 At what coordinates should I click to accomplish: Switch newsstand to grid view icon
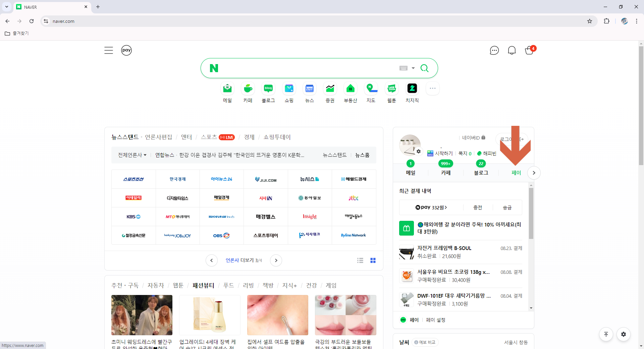[x=373, y=260]
